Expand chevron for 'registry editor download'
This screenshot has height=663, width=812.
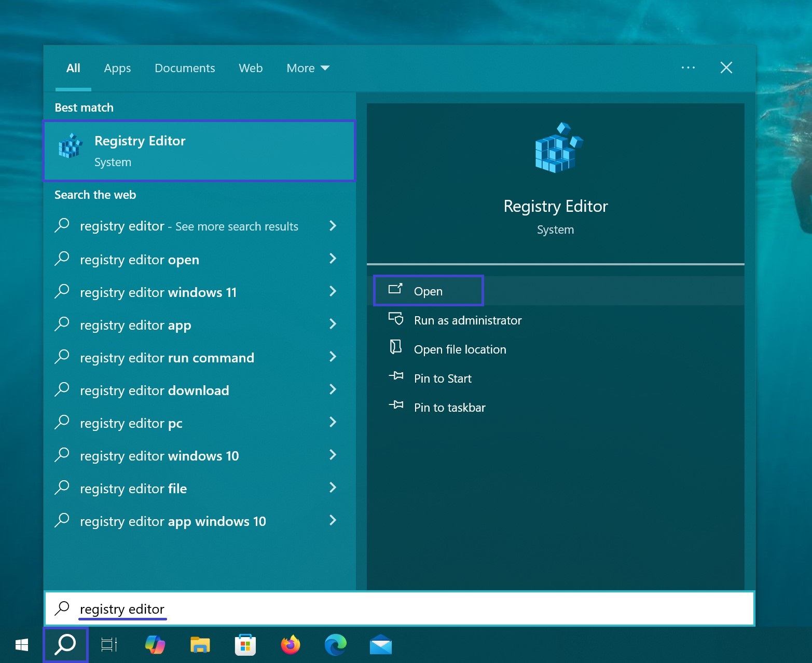333,389
